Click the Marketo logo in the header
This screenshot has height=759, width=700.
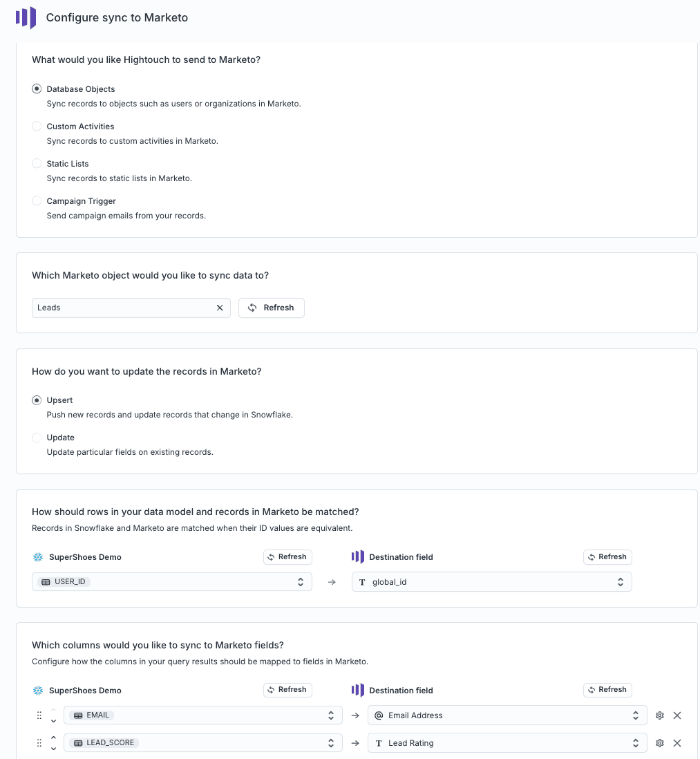26,17
